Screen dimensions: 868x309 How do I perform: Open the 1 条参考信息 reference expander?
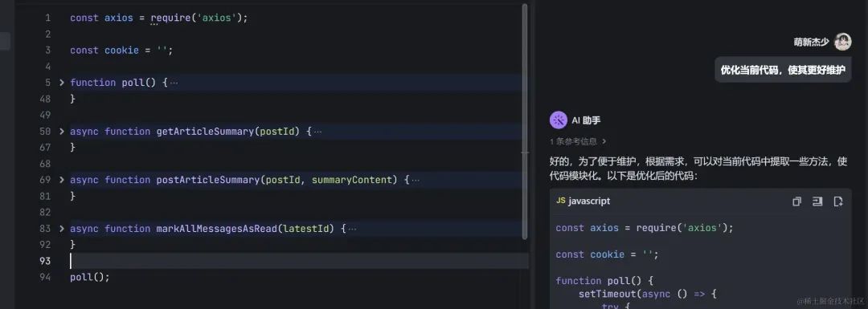(x=578, y=141)
